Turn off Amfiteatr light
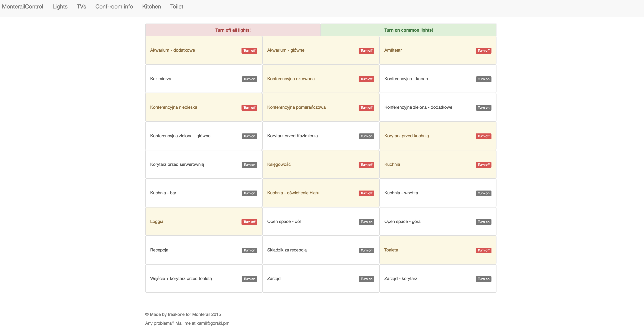 click(x=483, y=51)
